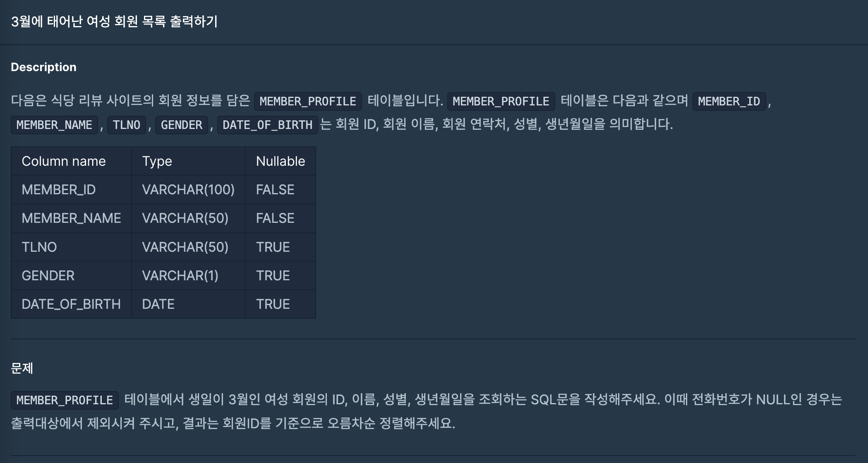Image resolution: width=868 pixels, height=463 pixels.
Task: Click the Nullable table header
Action: click(281, 161)
